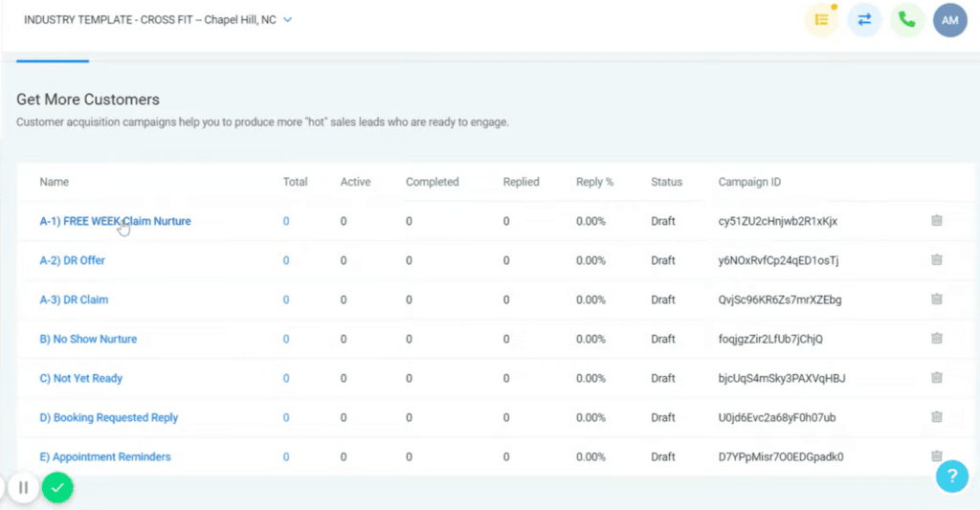Click the Completed column header
The width and height of the screenshot is (980, 510).
coord(433,182)
